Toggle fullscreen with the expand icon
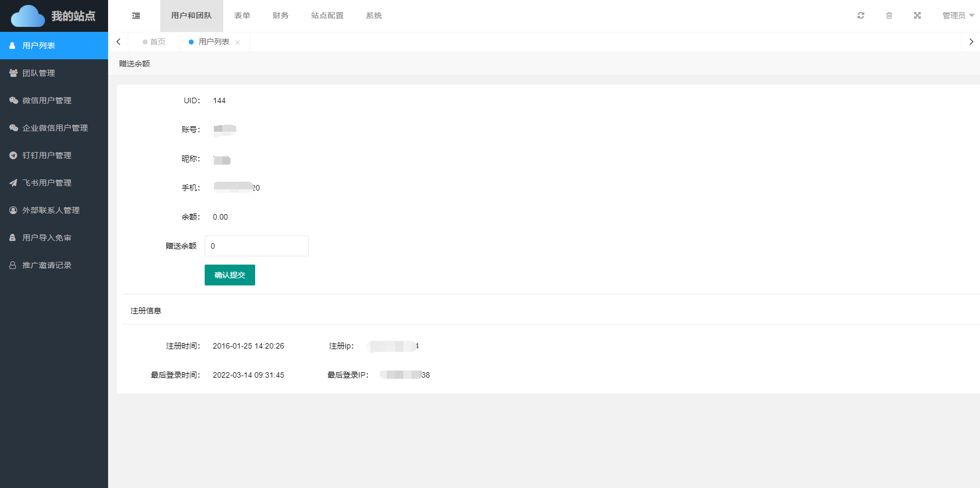Screen dimensions: 980x488 (917, 16)
